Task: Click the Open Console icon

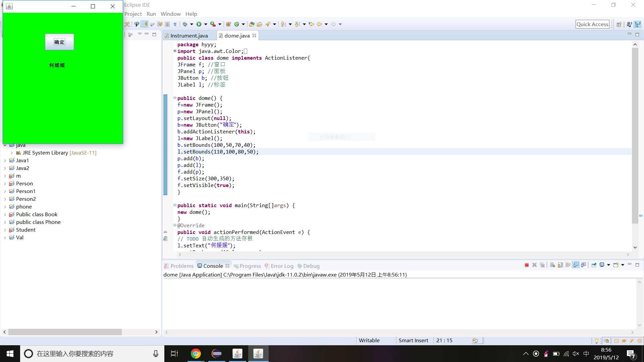Action: pos(616,265)
